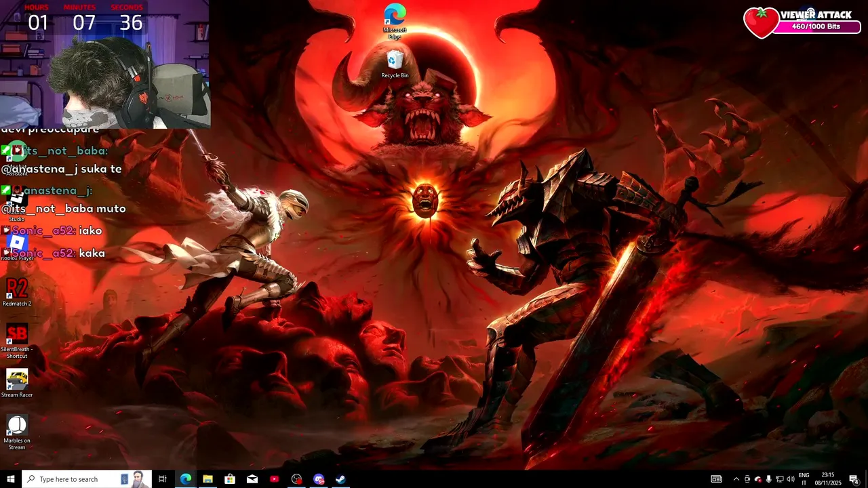Open the YouTube app in taskbar
Viewport: 868px width, 488px height.
point(275,479)
